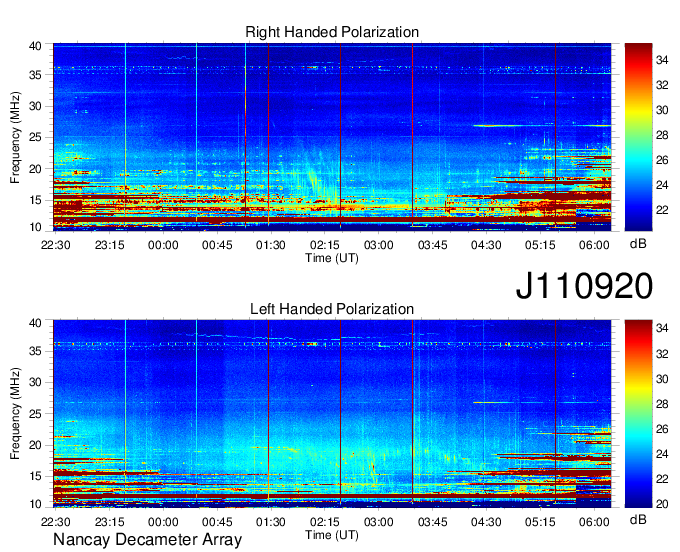Click the '23:15' time tick on Right Handed plot
Image resolution: width=680 pixels, height=552 pixels.
point(110,245)
